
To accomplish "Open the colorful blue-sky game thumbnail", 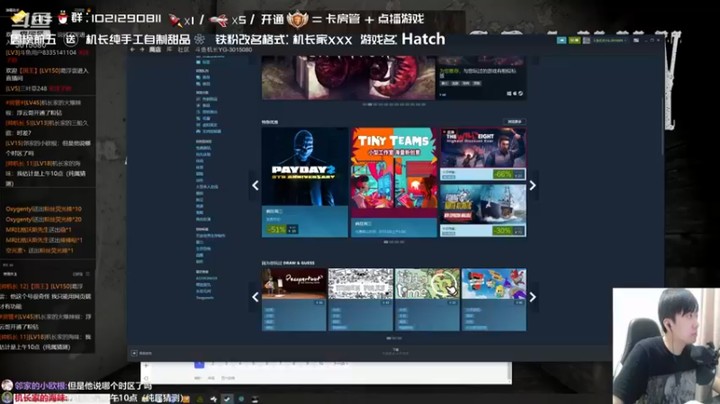I will pyautogui.click(x=494, y=284).
